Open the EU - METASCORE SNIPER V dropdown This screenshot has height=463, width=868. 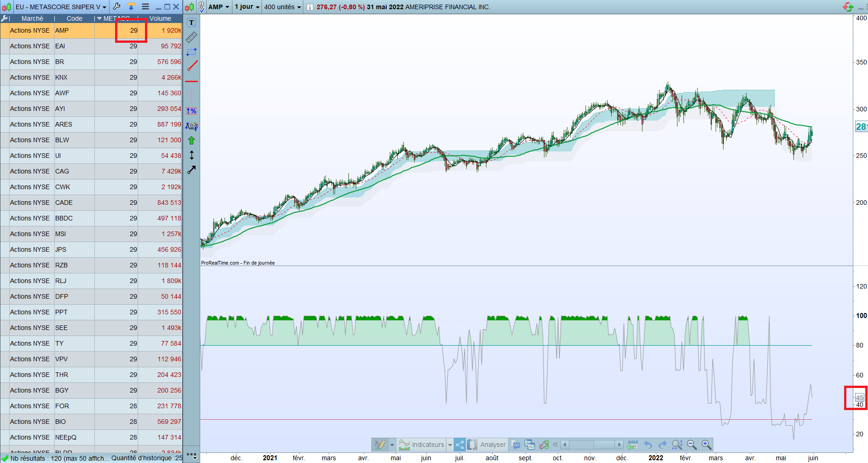[x=61, y=7]
